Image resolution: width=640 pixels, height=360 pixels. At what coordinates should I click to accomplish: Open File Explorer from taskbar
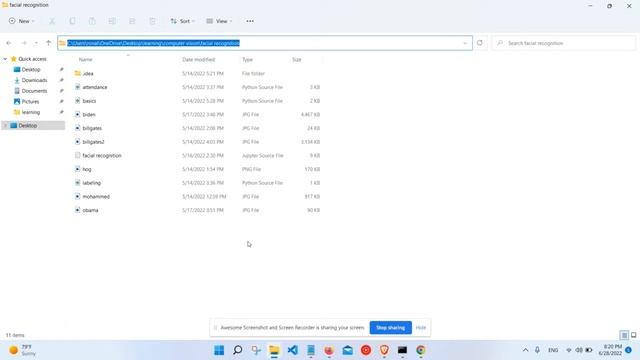coord(274,350)
